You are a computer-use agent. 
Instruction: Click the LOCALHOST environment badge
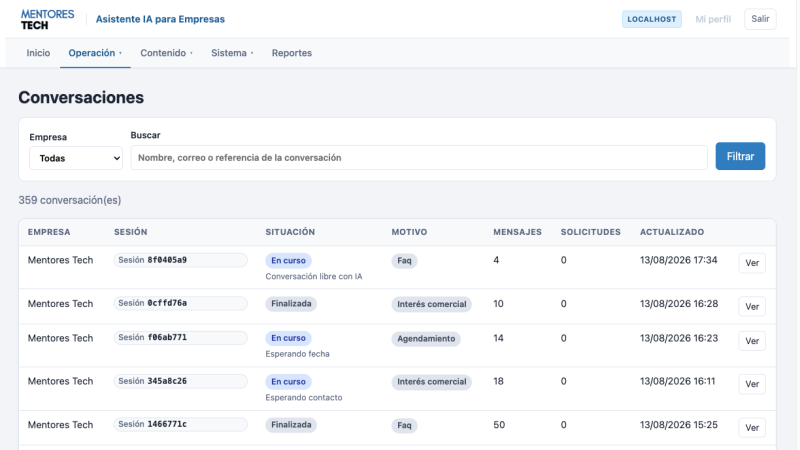[652, 19]
